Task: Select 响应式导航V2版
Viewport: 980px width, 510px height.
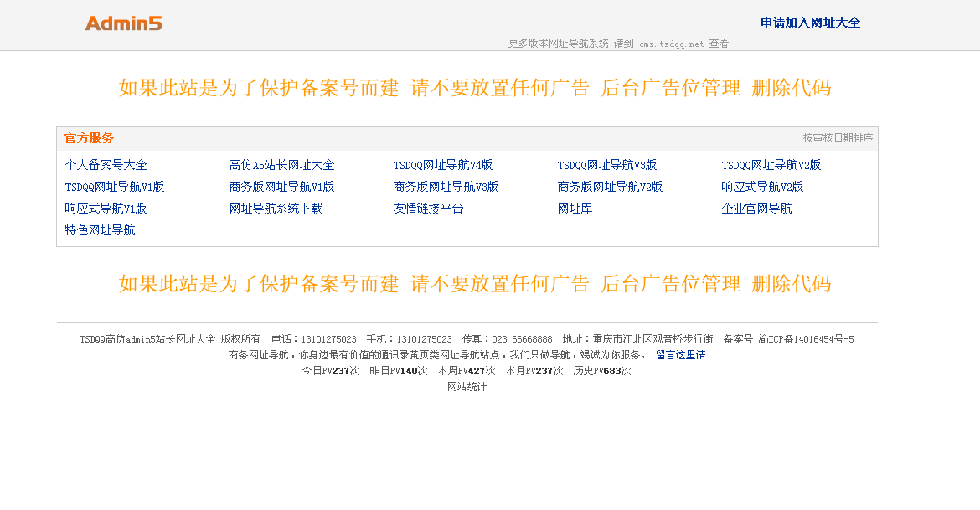Action: (x=761, y=187)
